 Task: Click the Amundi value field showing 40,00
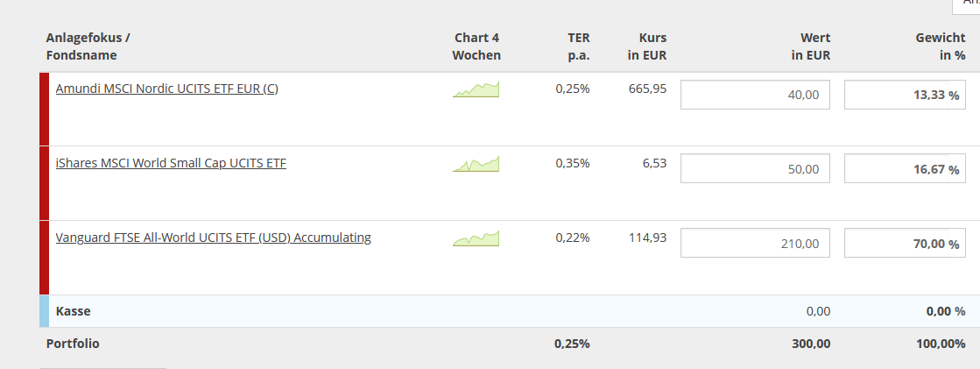pyautogui.click(x=754, y=95)
